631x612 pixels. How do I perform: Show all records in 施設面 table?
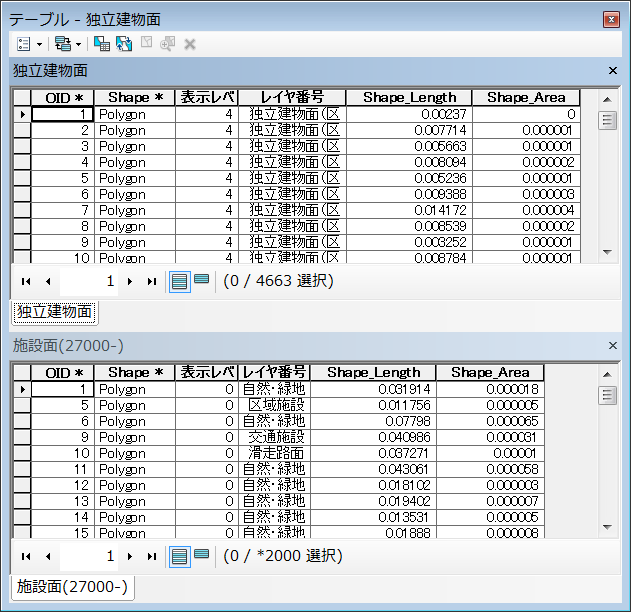click(x=179, y=557)
